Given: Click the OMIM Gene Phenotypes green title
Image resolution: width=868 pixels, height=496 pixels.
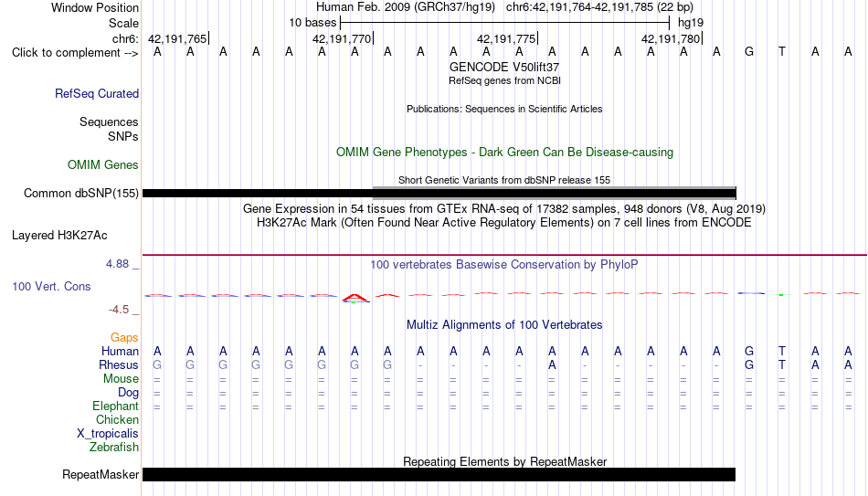Looking at the screenshot, I should coord(504,153).
